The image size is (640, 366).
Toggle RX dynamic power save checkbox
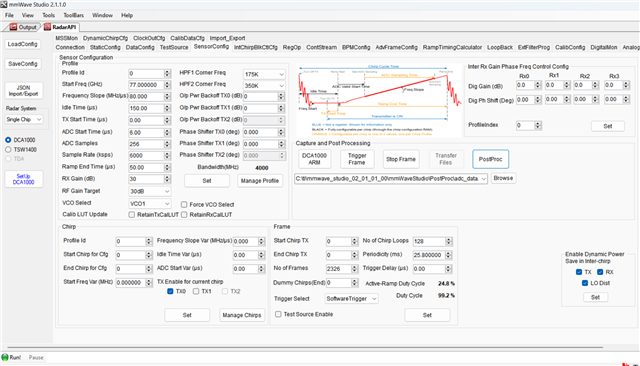[x=600, y=272]
